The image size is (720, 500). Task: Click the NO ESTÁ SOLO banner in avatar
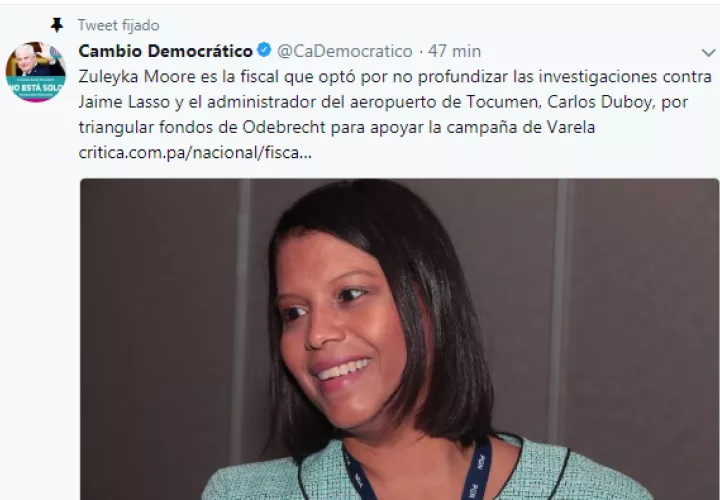coord(35,87)
